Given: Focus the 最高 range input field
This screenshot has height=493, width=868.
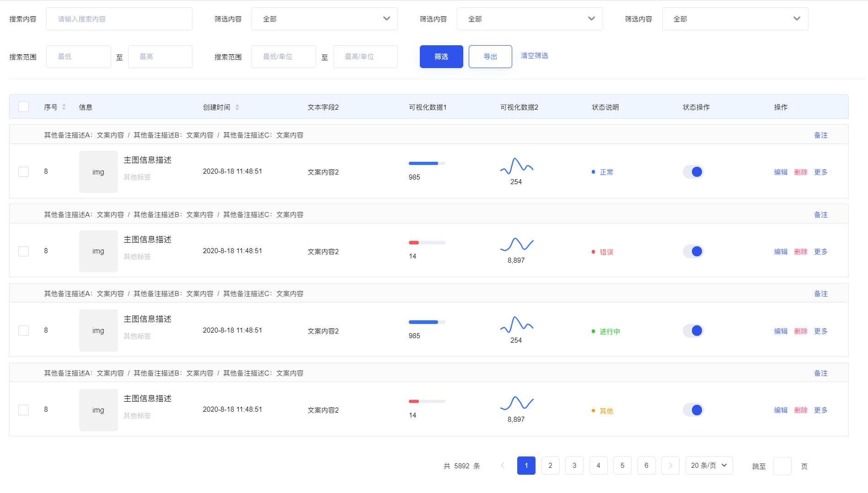Looking at the screenshot, I should [x=160, y=57].
